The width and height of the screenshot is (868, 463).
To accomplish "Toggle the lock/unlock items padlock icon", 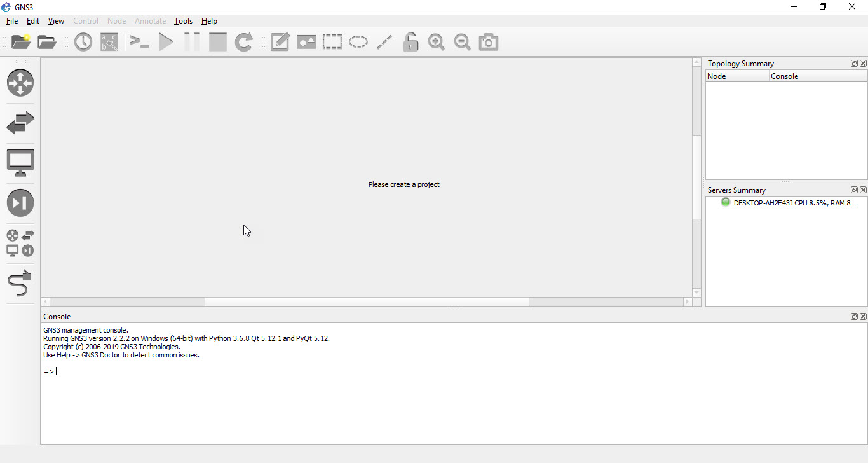I will point(410,42).
